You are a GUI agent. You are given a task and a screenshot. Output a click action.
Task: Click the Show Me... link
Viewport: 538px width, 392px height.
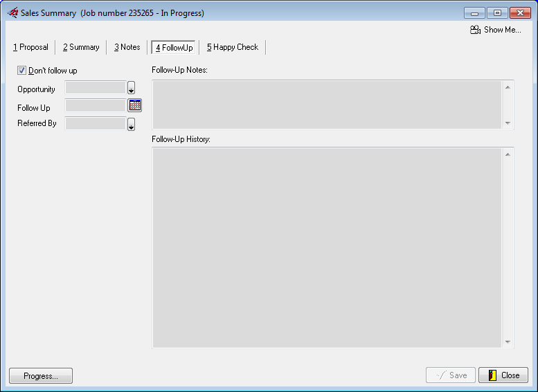496,30
